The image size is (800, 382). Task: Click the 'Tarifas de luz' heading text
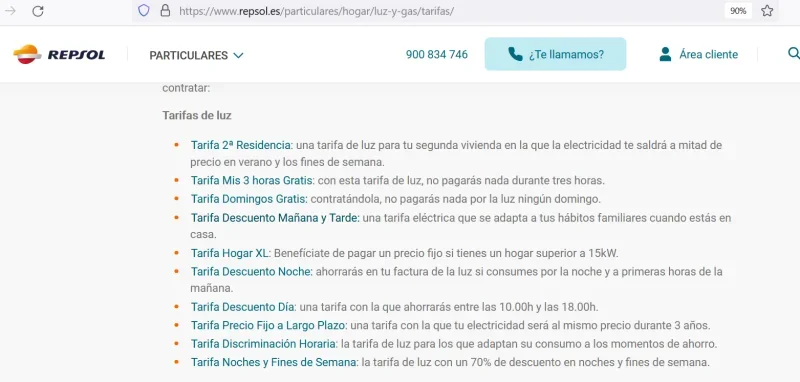tap(197, 116)
